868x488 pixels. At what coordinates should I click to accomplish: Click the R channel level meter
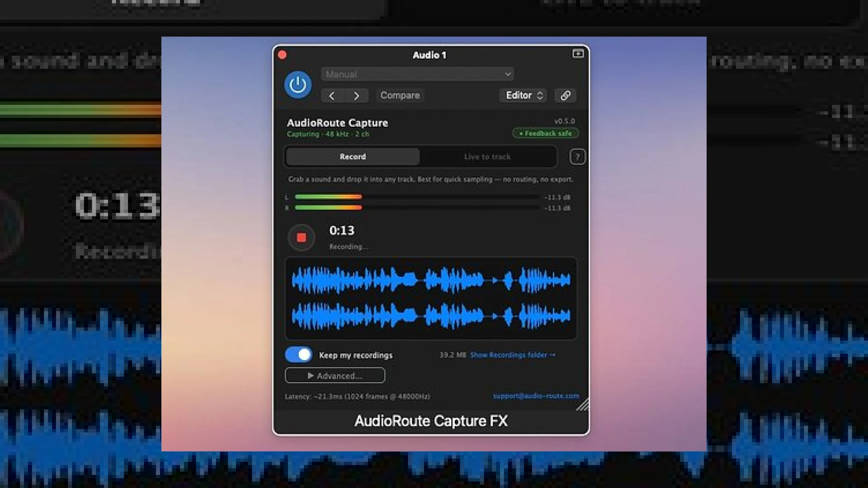[417, 208]
